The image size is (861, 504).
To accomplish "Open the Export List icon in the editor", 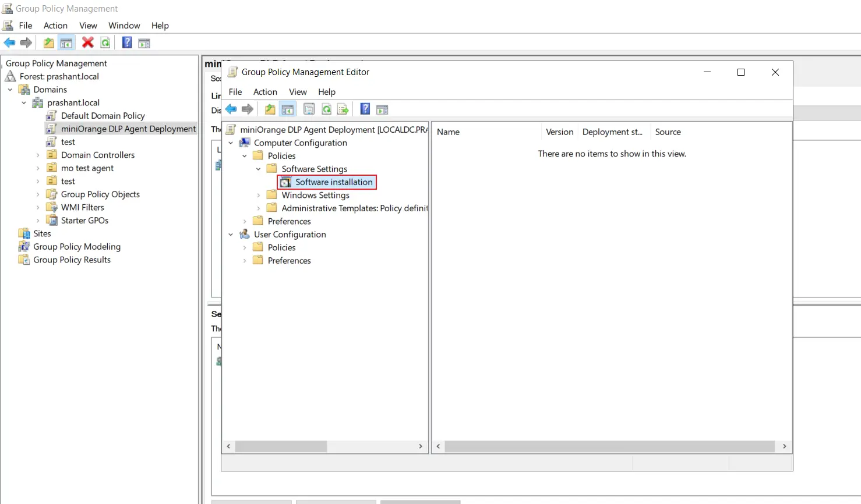I will (343, 109).
